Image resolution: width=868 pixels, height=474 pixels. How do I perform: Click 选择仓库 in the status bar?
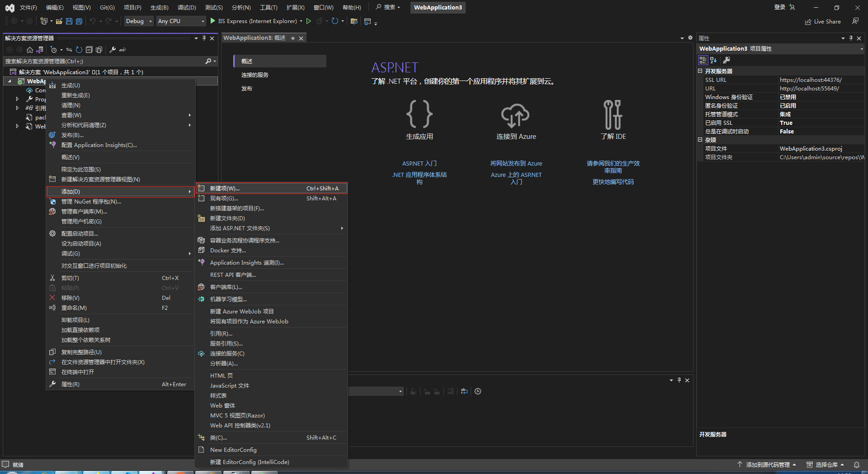click(x=826, y=465)
